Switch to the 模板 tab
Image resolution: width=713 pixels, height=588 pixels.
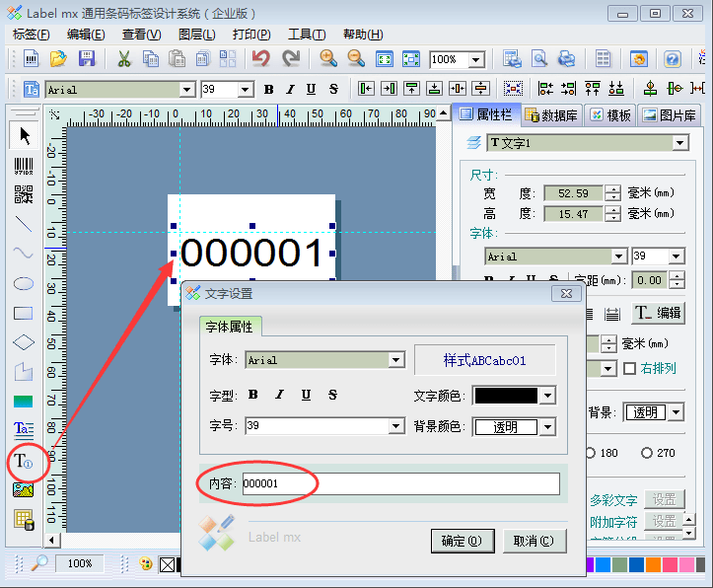[x=610, y=115]
